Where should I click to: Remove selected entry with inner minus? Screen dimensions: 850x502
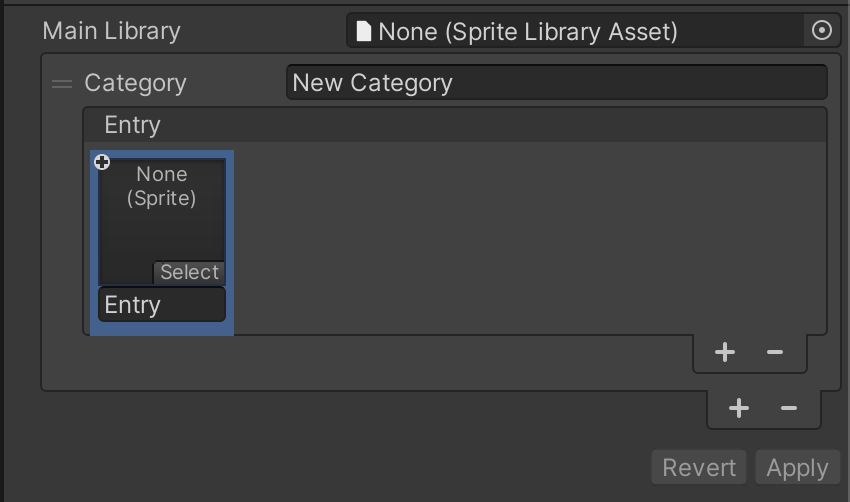(x=774, y=352)
